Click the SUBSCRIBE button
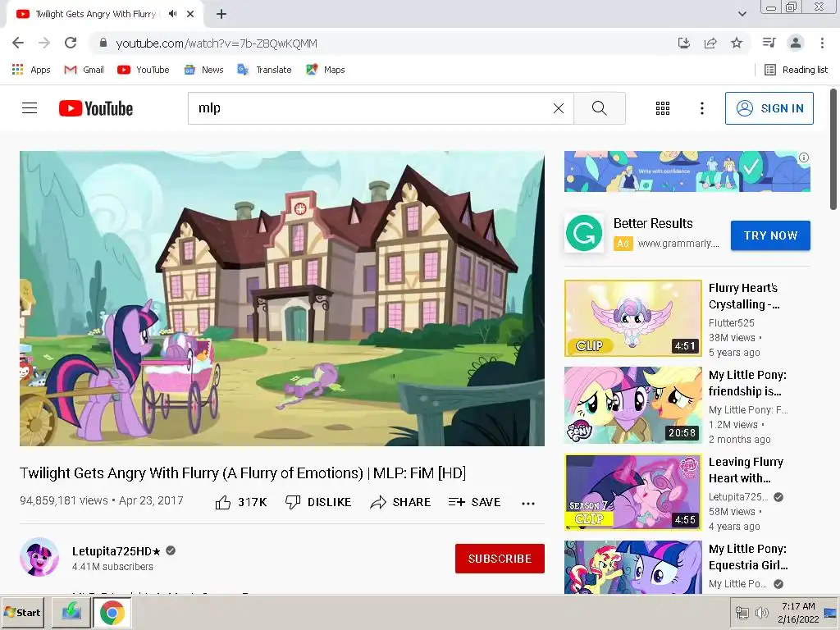The width and height of the screenshot is (840, 630). (500, 559)
